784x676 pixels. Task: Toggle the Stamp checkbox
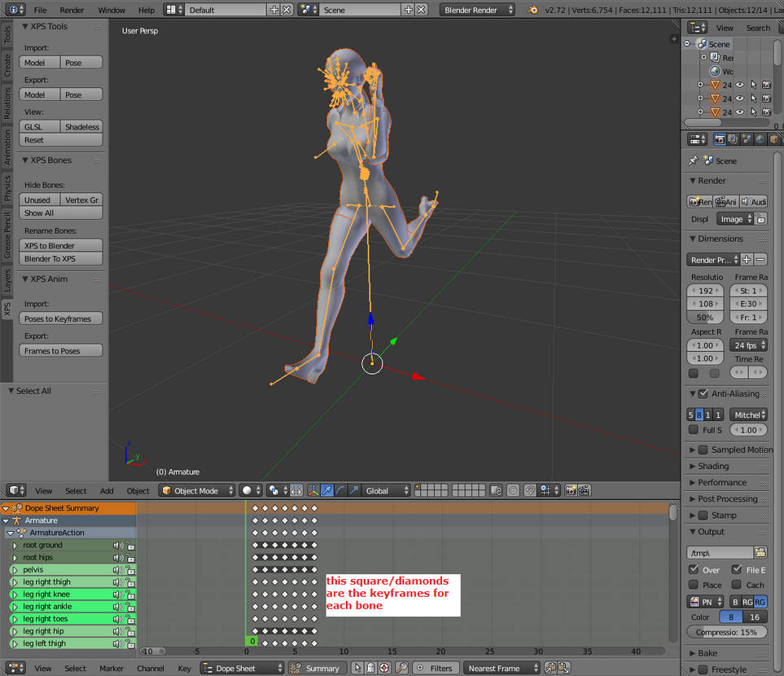(x=703, y=516)
